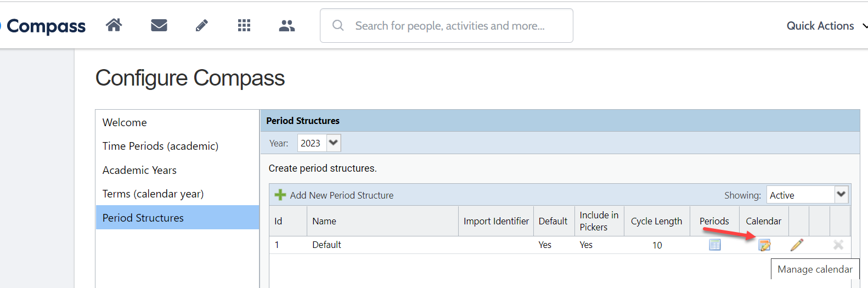Click the Home icon in the top bar
The height and width of the screenshot is (288, 868).
[114, 25]
